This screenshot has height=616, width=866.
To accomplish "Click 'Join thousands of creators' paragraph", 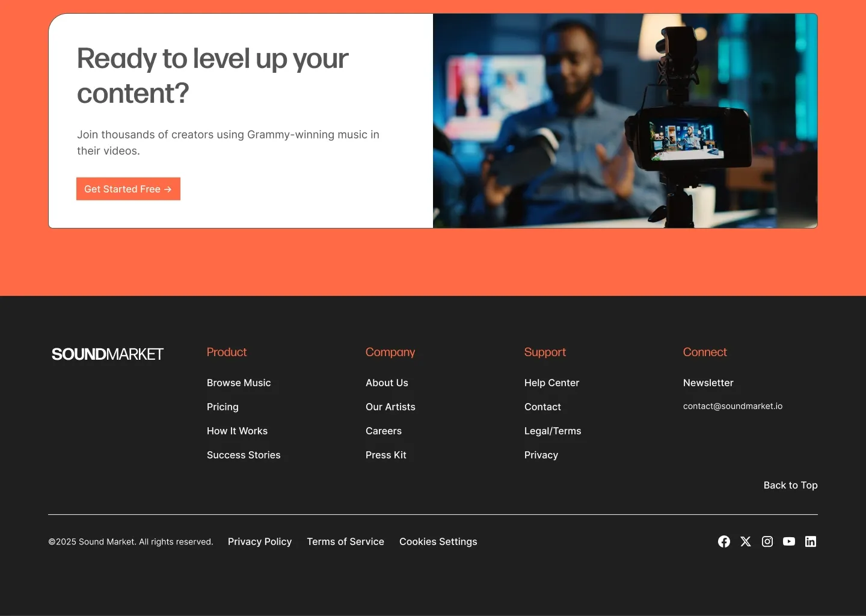I will tap(228, 143).
